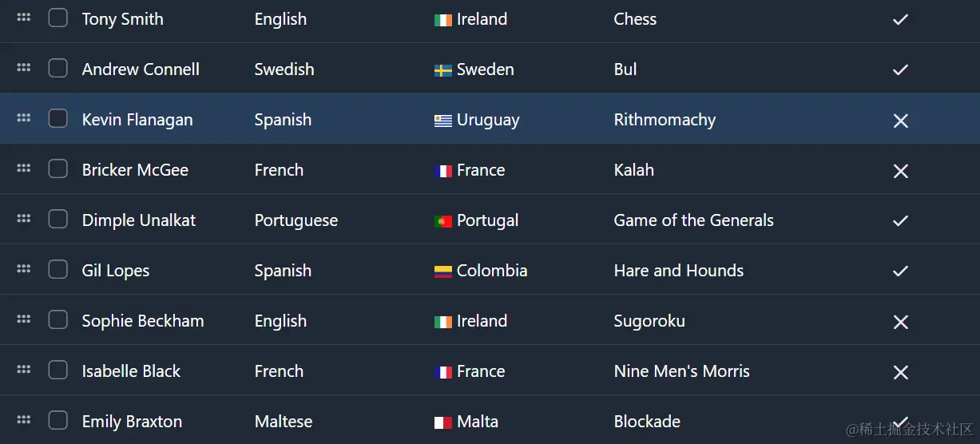Select the Bricker McGee row checkbox
Viewport: 980px width, 444px height.
coord(58,169)
